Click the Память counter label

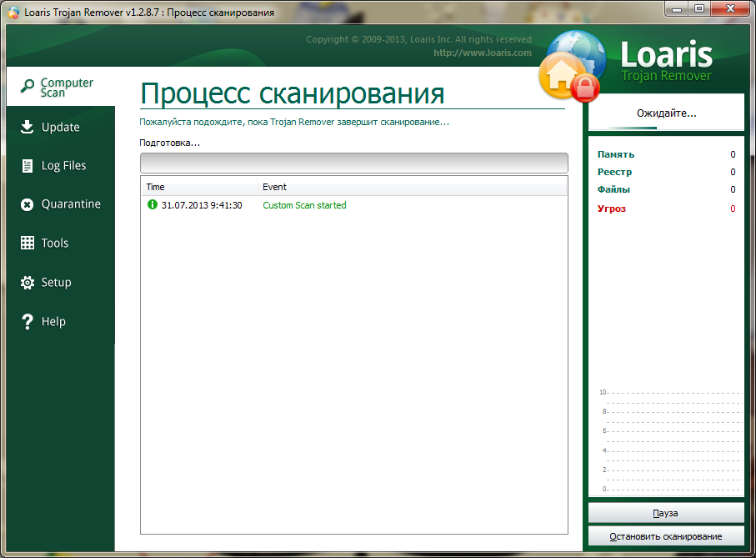pyautogui.click(x=616, y=154)
